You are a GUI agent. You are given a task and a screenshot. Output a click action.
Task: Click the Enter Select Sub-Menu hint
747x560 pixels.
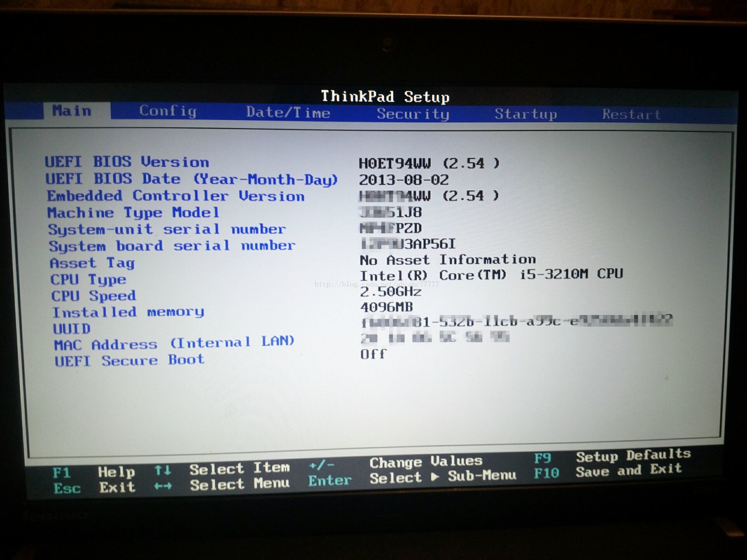coord(412,478)
